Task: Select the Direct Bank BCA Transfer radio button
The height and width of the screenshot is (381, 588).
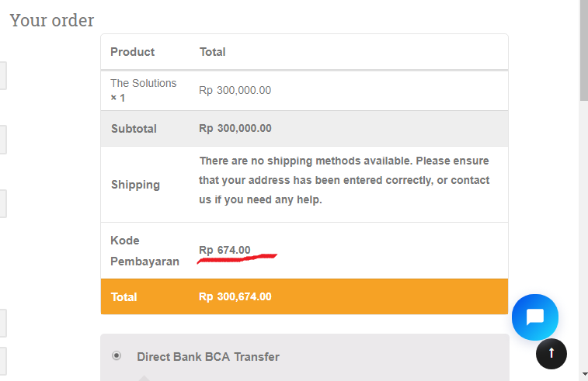Action: [117, 356]
